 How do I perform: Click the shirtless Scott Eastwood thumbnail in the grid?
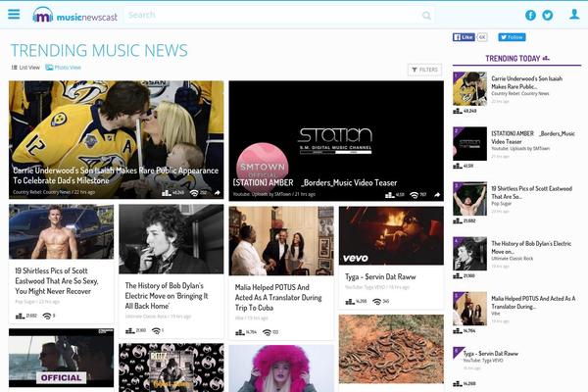[61, 231]
